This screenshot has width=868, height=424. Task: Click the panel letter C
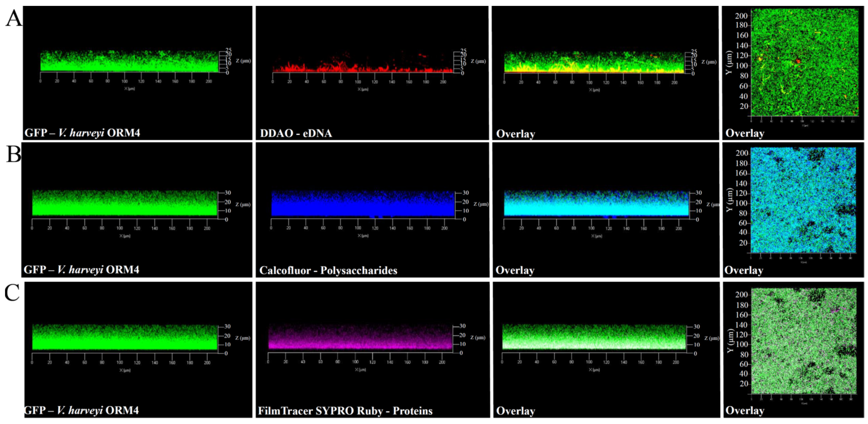12,293
